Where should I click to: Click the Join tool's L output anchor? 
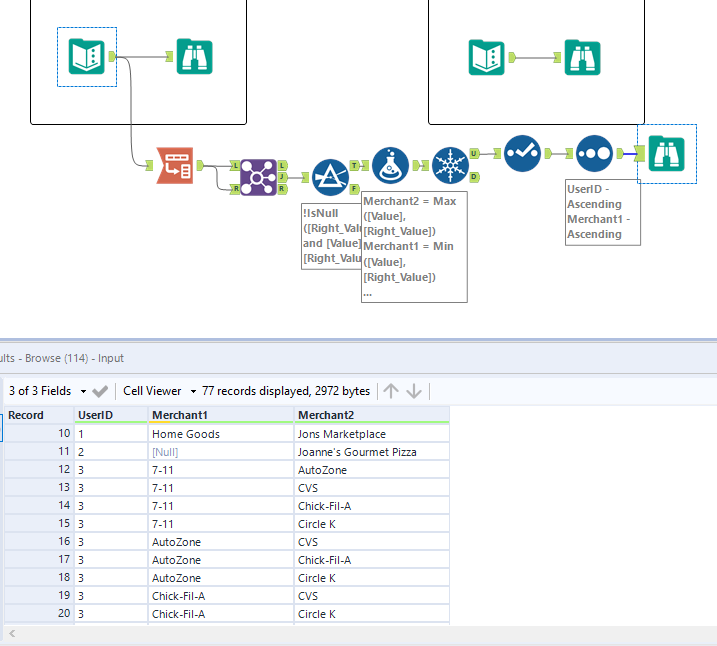coord(282,166)
